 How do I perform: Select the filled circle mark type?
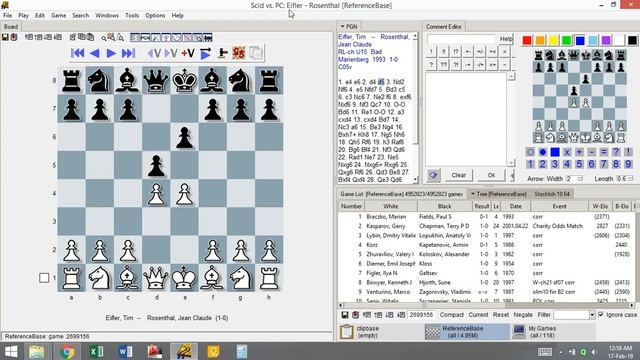[x=542, y=152]
